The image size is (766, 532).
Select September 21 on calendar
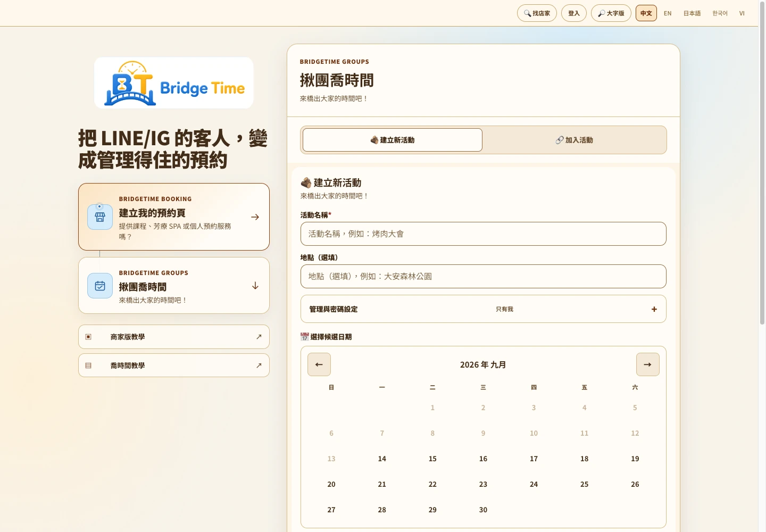point(382,484)
